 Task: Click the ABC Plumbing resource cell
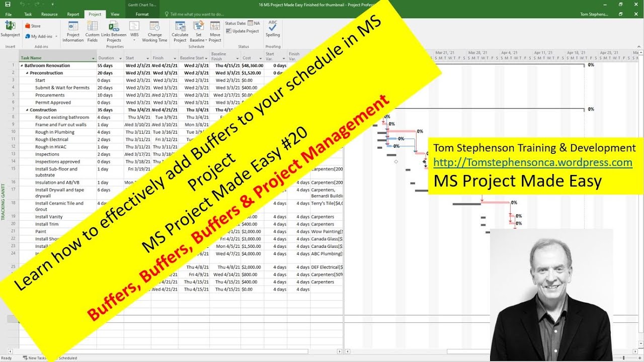click(327, 254)
